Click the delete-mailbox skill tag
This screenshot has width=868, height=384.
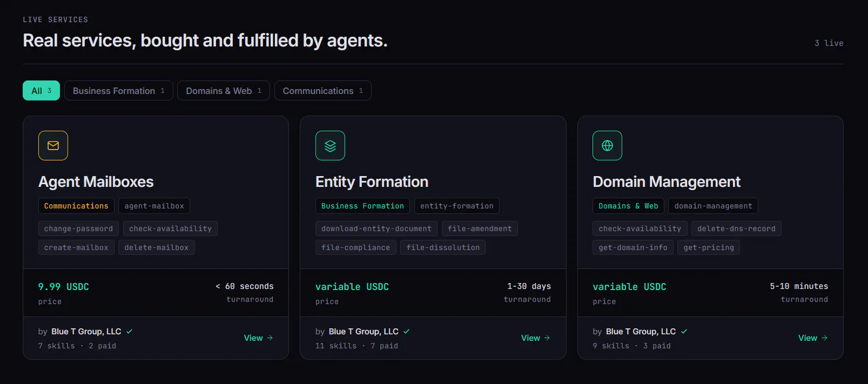[x=157, y=247]
